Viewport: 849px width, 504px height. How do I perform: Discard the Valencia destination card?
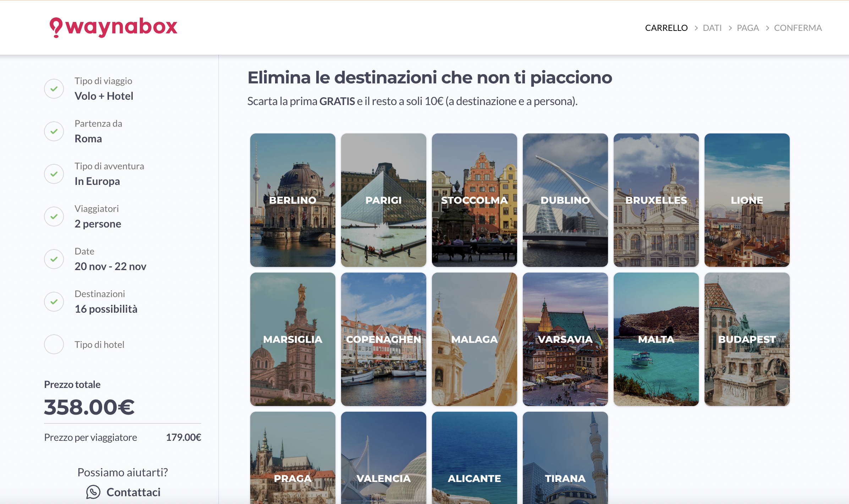coord(384,458)
